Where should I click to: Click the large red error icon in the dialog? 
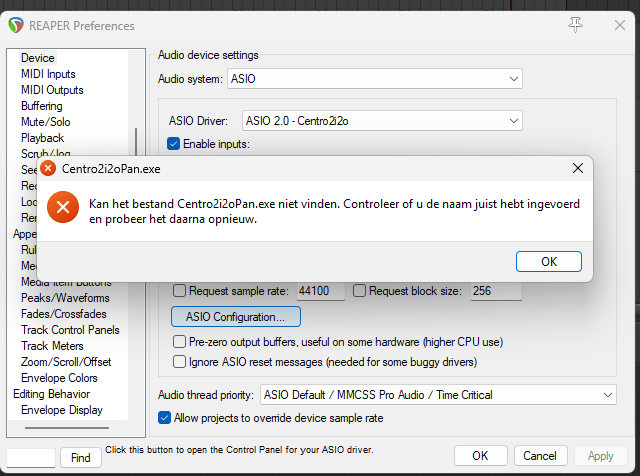(63, 207)
